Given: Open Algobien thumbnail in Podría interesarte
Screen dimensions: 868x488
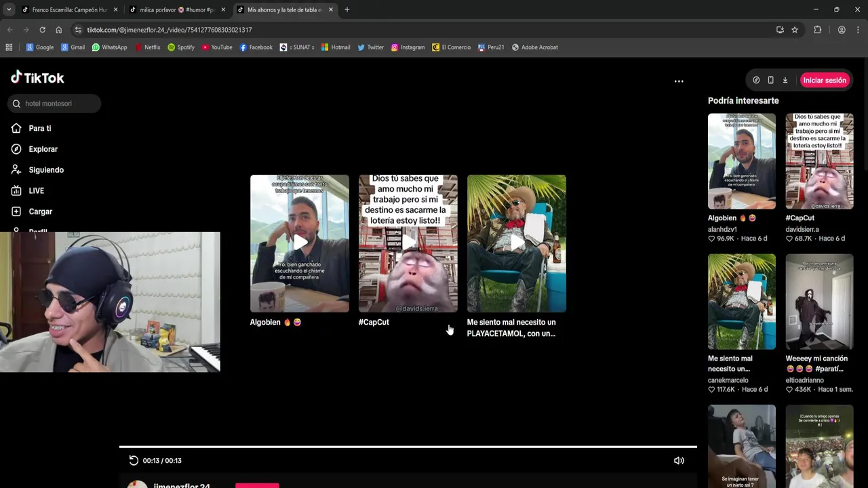Looking at the screenshot, I should pos(742,161).
